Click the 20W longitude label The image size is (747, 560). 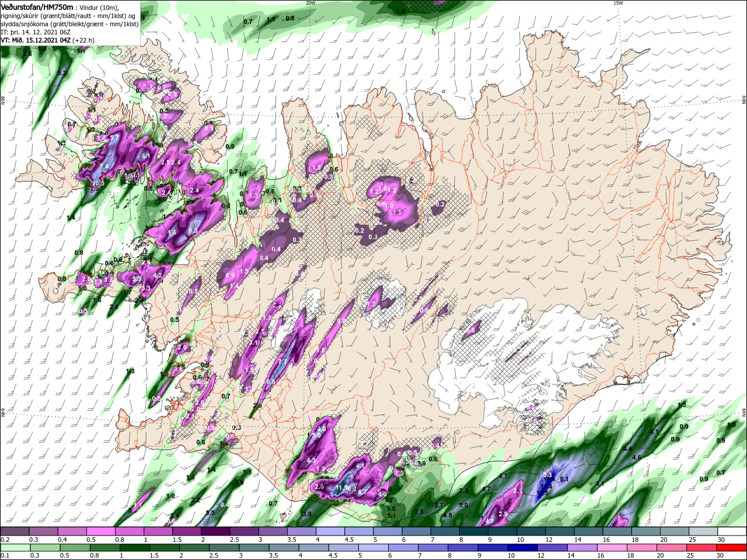(310, 2)
